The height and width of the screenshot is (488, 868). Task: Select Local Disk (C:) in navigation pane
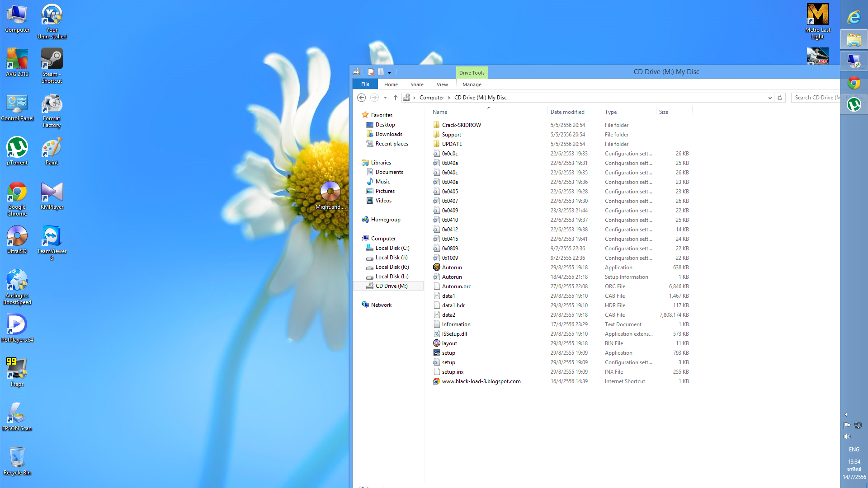(392, 248)
